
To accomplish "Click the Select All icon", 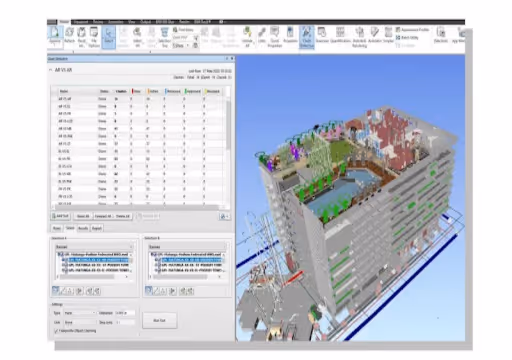I will click(137, 37).
